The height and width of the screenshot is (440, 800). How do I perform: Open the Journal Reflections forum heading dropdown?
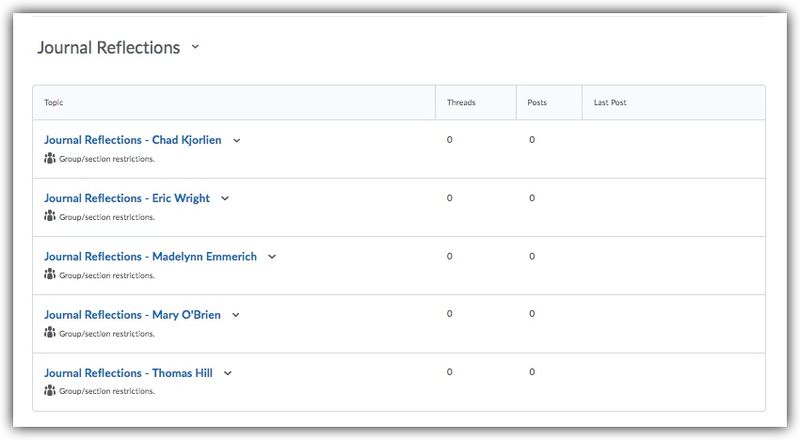click(x=195, y=47)
